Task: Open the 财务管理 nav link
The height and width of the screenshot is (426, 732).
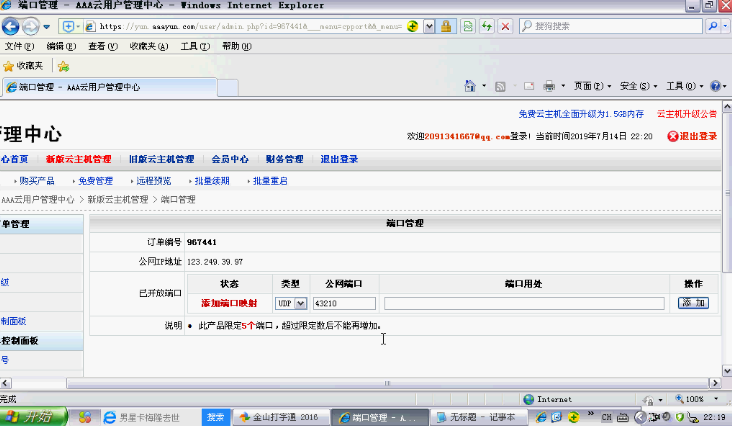Action: click(284, 159)
